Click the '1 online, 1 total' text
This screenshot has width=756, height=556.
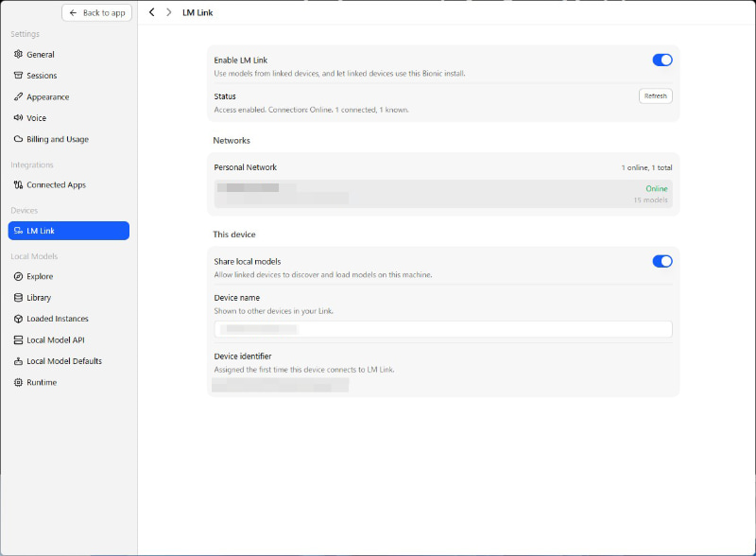(x=646, y=167)
